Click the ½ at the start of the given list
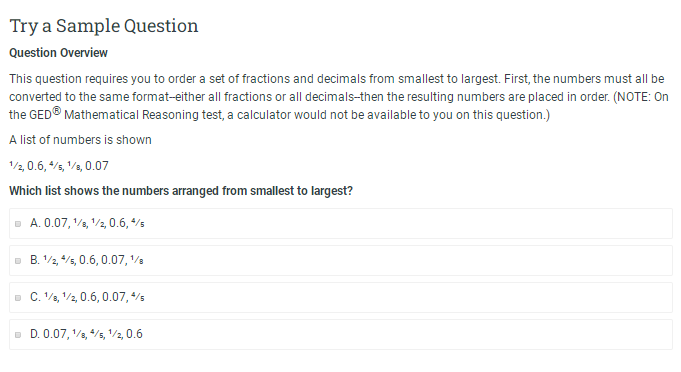The width and height of the screenshot is (681, 372). pos(16,166)
